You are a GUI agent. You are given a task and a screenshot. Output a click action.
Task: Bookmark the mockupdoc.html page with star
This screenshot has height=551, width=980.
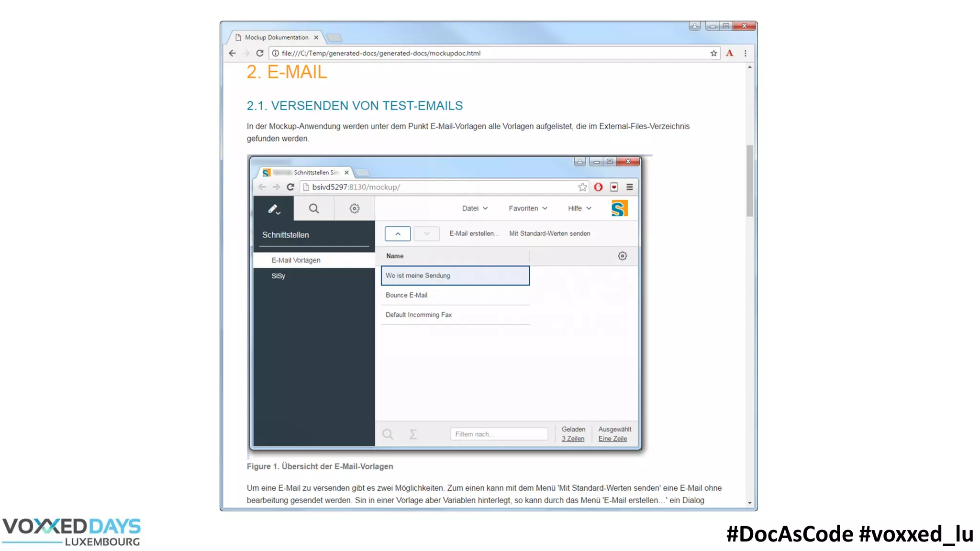pos(713,53)
